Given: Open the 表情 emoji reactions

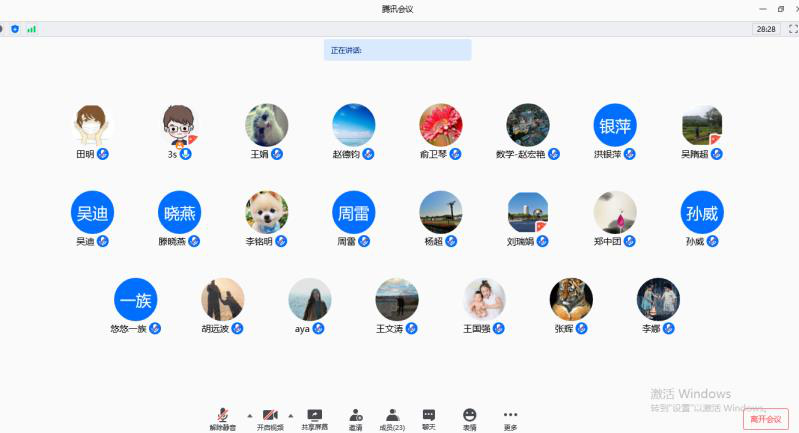Looking at the screenshot, I should [x=469, y=418].
